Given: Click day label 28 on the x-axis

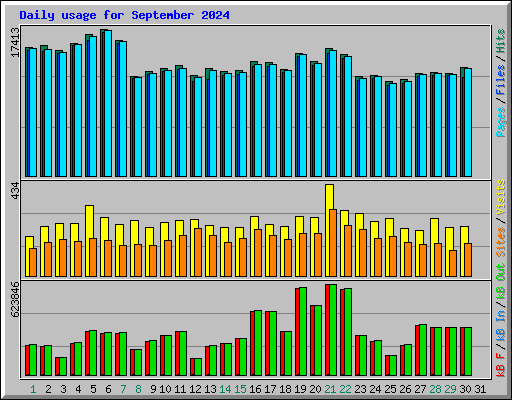Looking at the screenshot, I should coord(435,389).
